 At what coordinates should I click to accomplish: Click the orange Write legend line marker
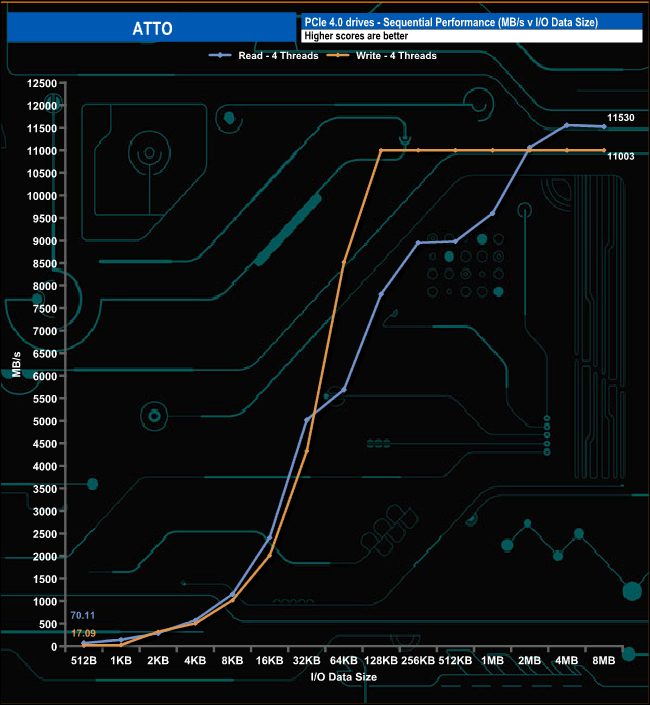[x=338, y=56]
